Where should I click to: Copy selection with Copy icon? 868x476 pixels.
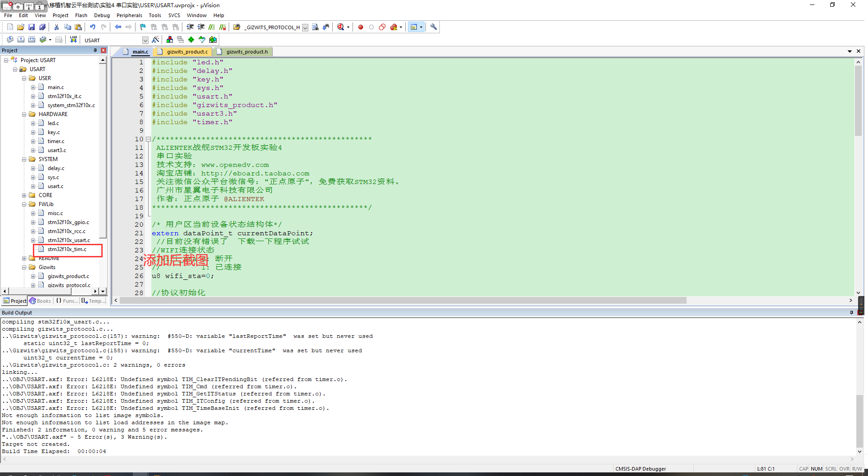[68, 27]
